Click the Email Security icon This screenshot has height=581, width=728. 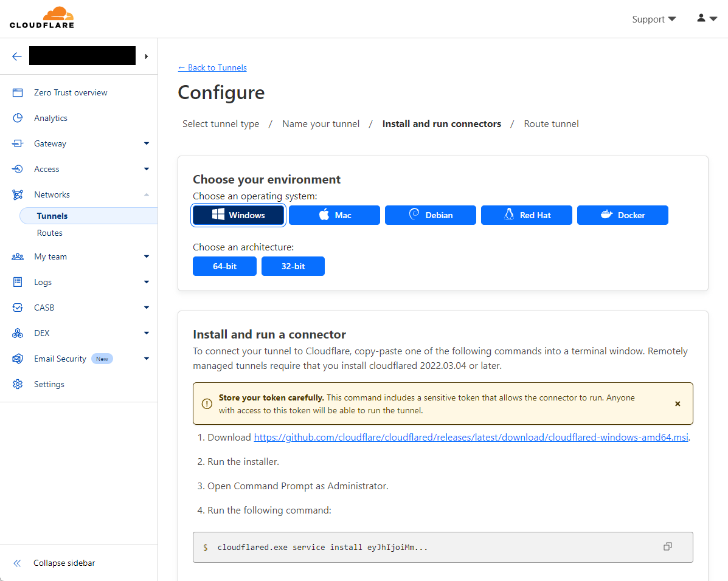(18, 359)
